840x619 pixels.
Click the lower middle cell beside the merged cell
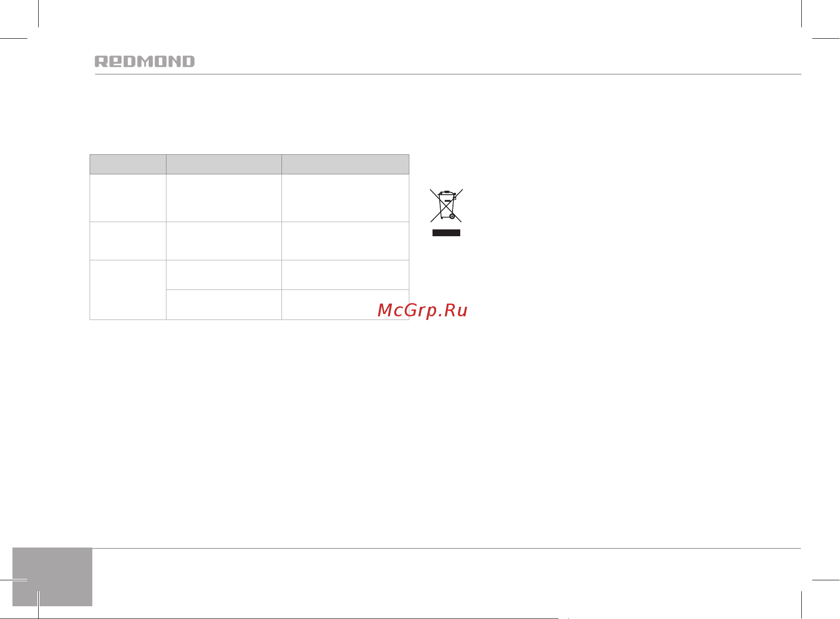point(224,304)
